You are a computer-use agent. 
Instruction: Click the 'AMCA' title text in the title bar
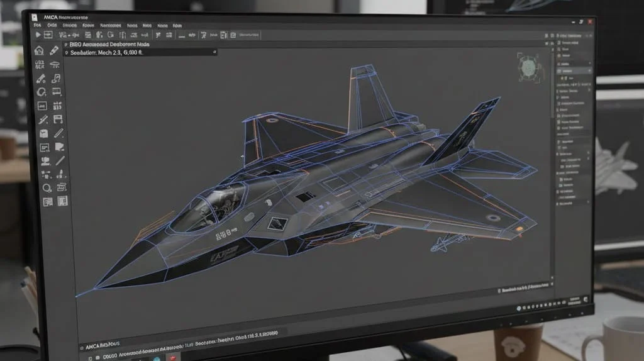click(x=50, y=17)
